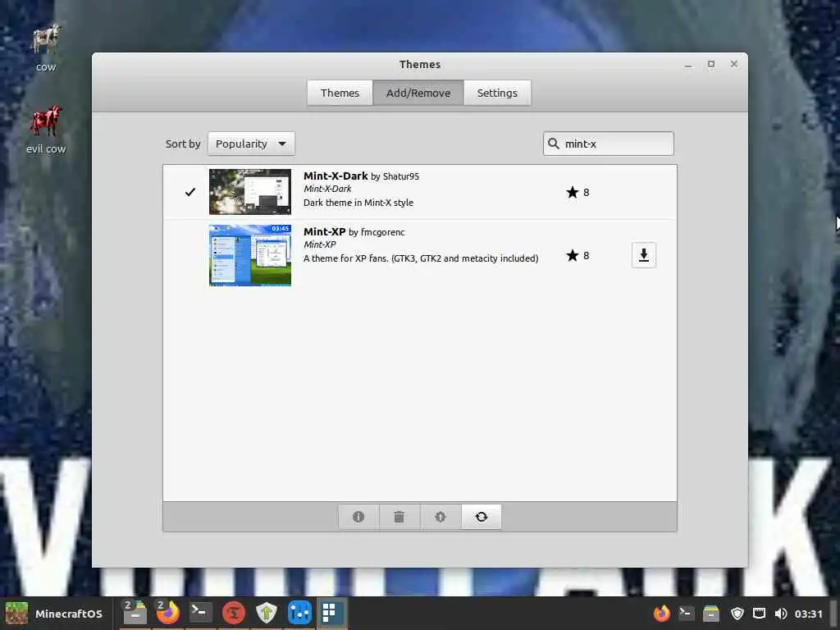840x630 pixels.
Task: Maximize the Themes window
Action: (x=711, y=64)
